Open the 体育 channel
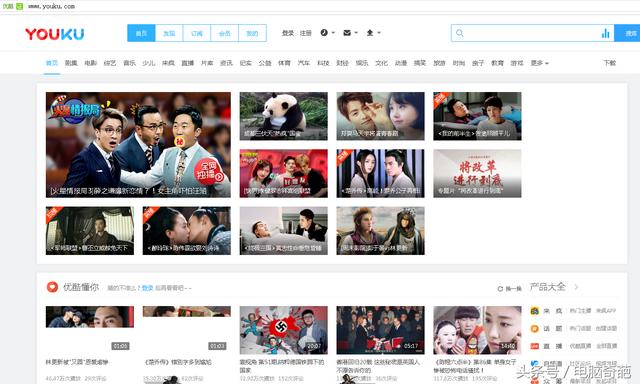This screenshot has height=384, width=640. click(x=284, y=63)
